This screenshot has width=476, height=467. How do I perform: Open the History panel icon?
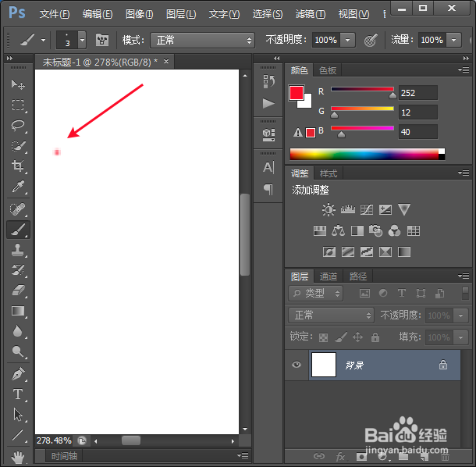point(268,81)
